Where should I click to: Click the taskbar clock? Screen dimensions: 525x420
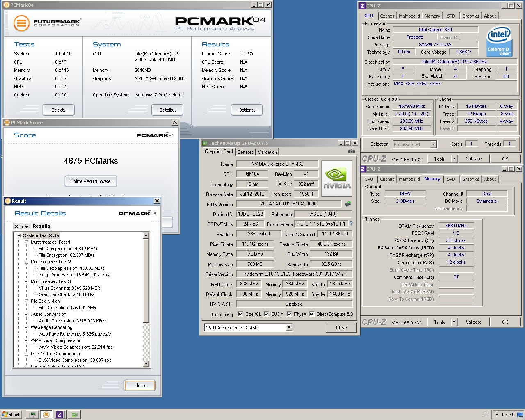click(508, 415)
